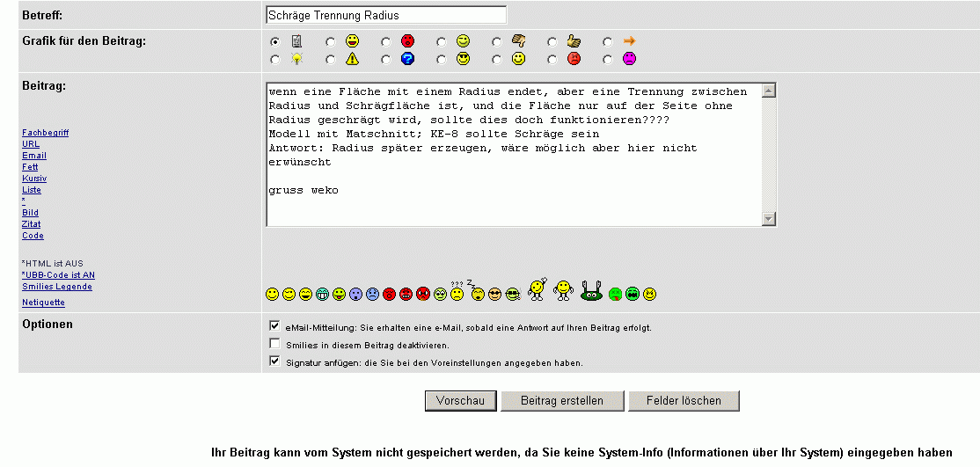This screenshot has height=467, width=980.
Task: Click the Email formatting link
Action: tap(33, 156)
